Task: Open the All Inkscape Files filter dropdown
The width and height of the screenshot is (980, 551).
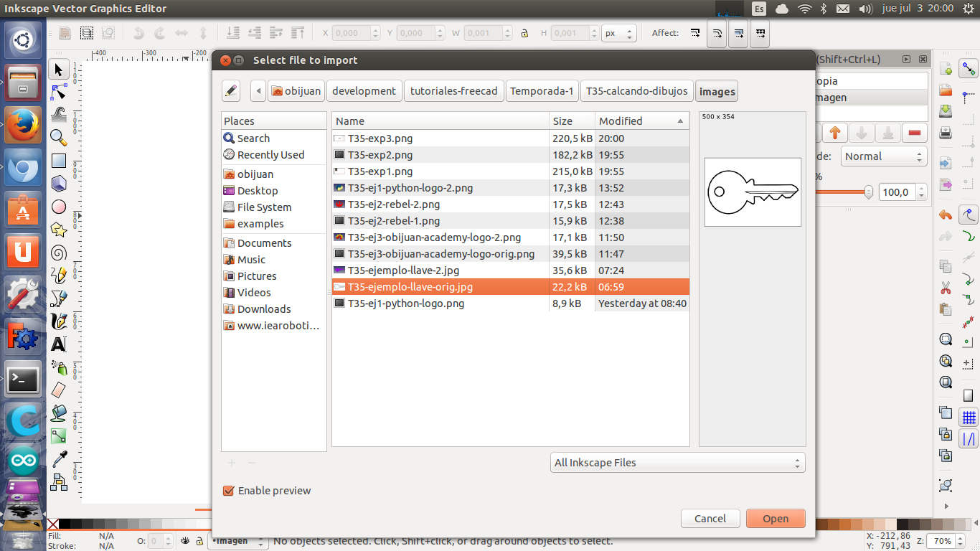Action: (x=677, y=463)
